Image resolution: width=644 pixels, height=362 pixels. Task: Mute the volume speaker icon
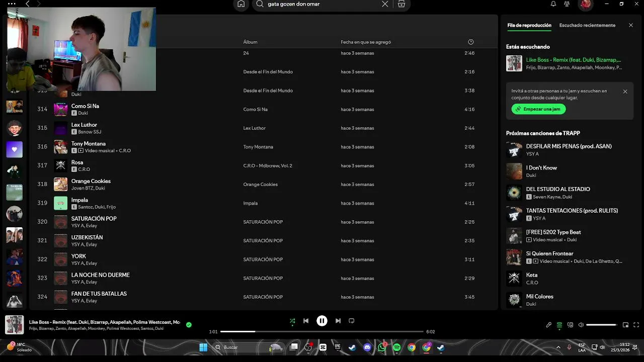581,325
